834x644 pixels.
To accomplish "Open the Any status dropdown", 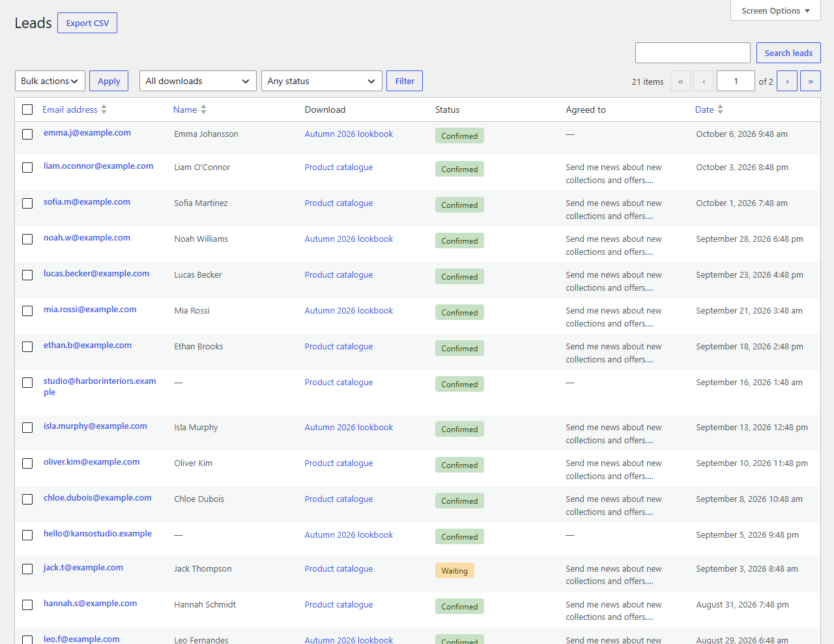I will pyautogui.click(x=322, y=81).
